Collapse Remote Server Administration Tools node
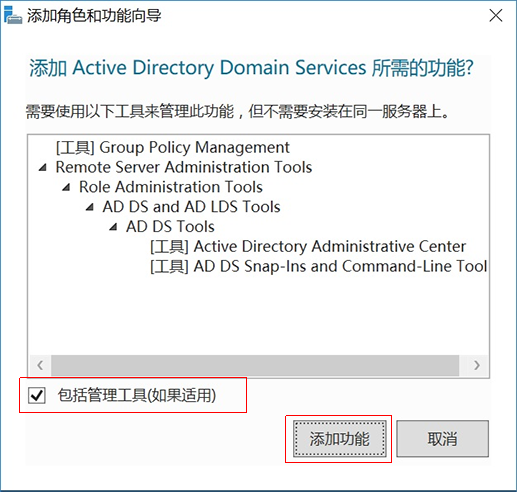This screenshot has width=517, height=492. [42, 167]
